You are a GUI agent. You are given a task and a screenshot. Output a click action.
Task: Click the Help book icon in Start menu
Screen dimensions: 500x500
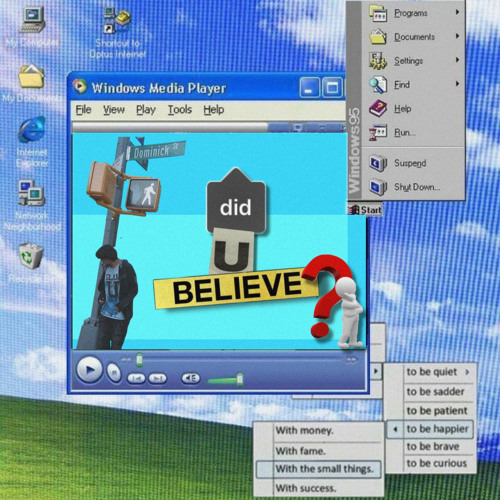[378, 109]
